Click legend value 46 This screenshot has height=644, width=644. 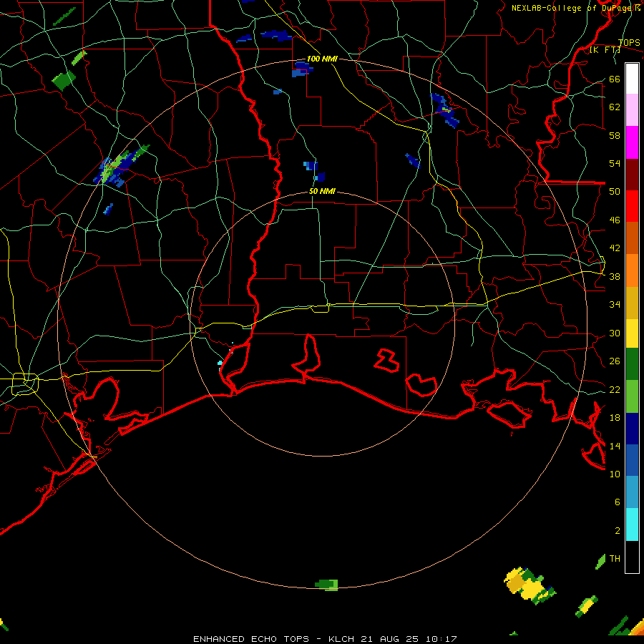[615, 220]
